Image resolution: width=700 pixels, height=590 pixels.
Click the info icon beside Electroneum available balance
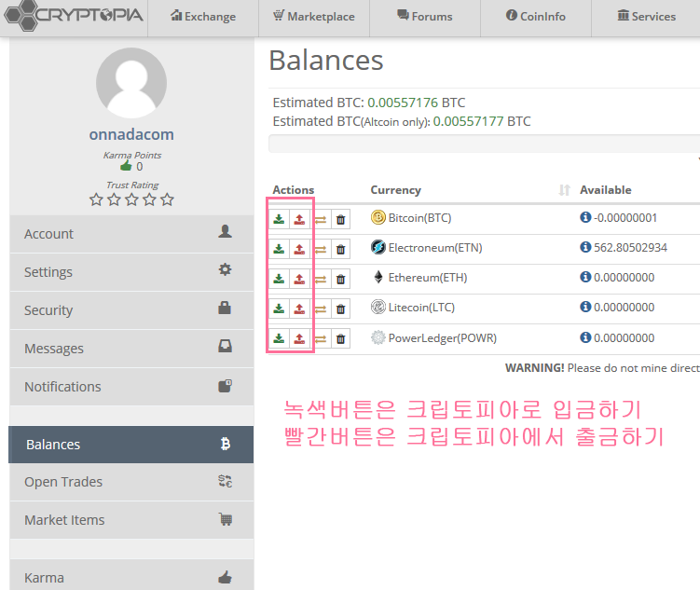(585, 248)
